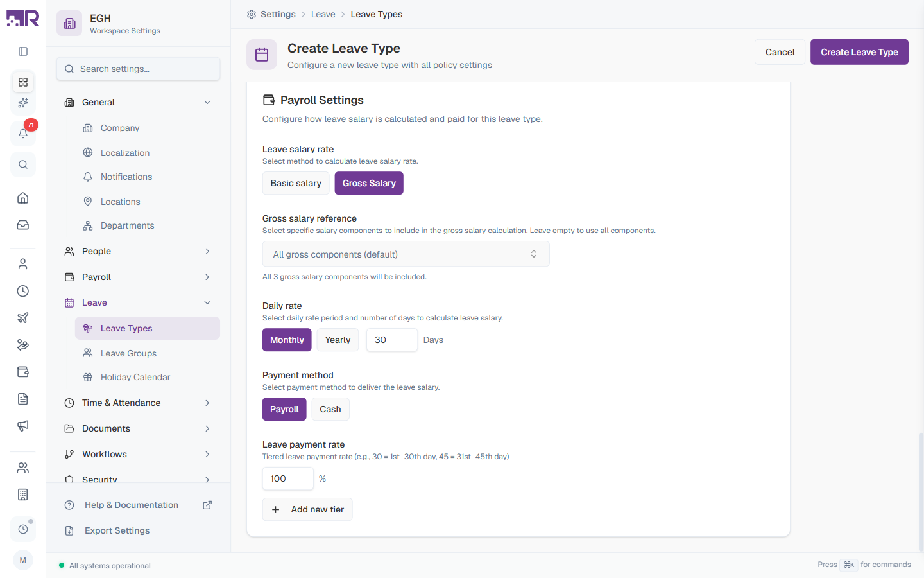924x578 pixels.
Task: Click the settings gear in breadcrumb
Action: point(252,14)
